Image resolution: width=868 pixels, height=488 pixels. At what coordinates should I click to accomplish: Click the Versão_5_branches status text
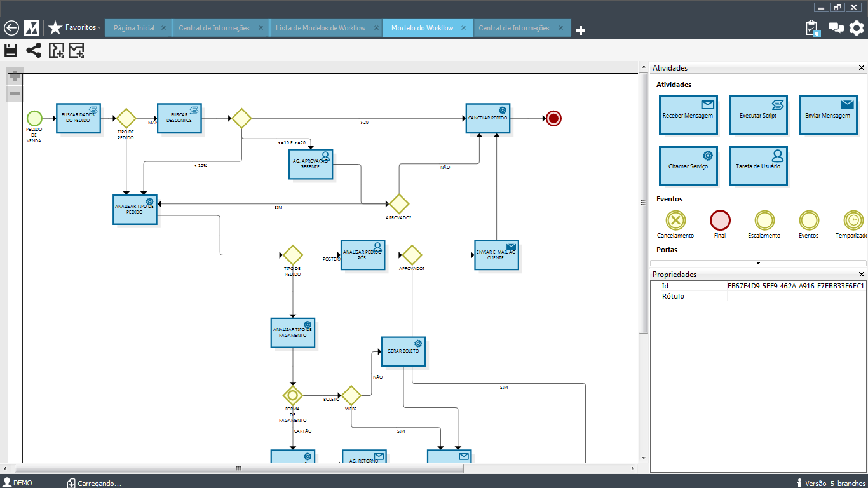click(x=831, y=483)
